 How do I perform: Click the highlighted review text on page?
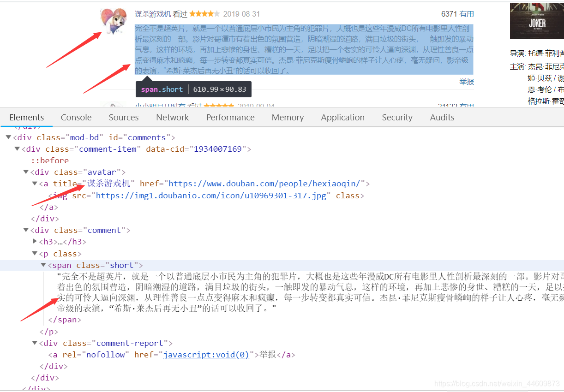click(304, 49)
